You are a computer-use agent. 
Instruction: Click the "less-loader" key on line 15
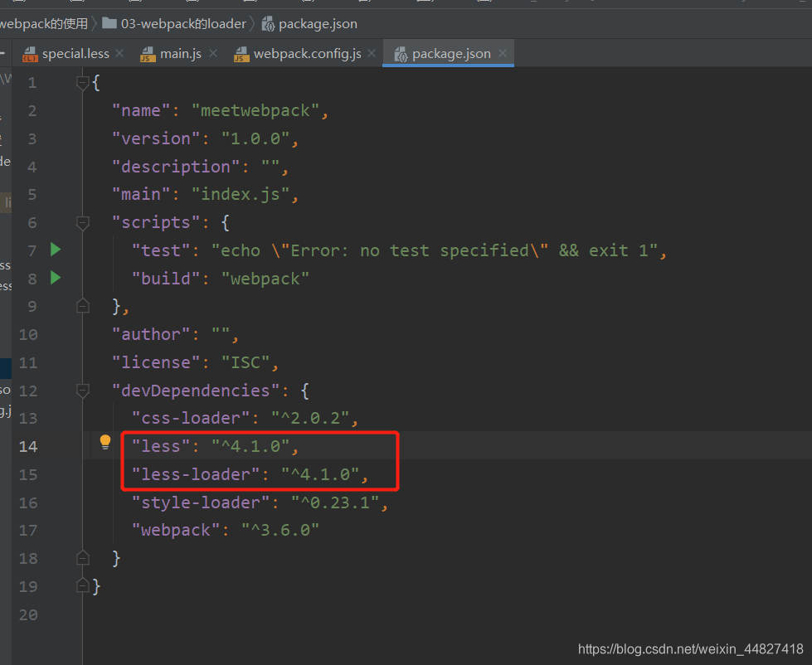click(x=197, y=474)
